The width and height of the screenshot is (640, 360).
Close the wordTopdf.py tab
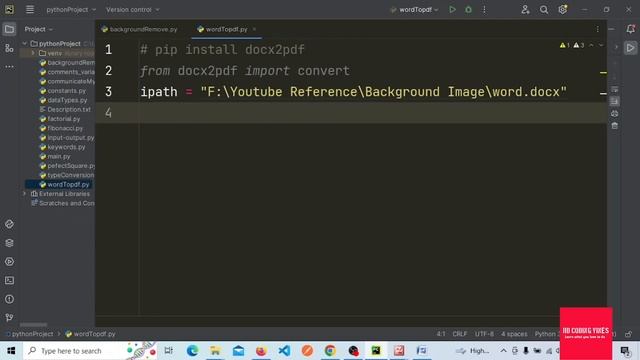click(254, 29)
